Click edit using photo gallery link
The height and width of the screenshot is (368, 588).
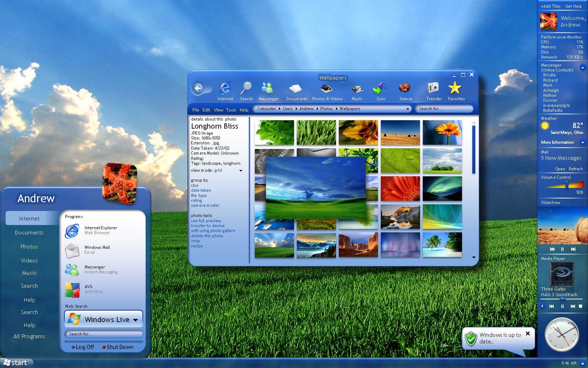[x=213, y=231]
